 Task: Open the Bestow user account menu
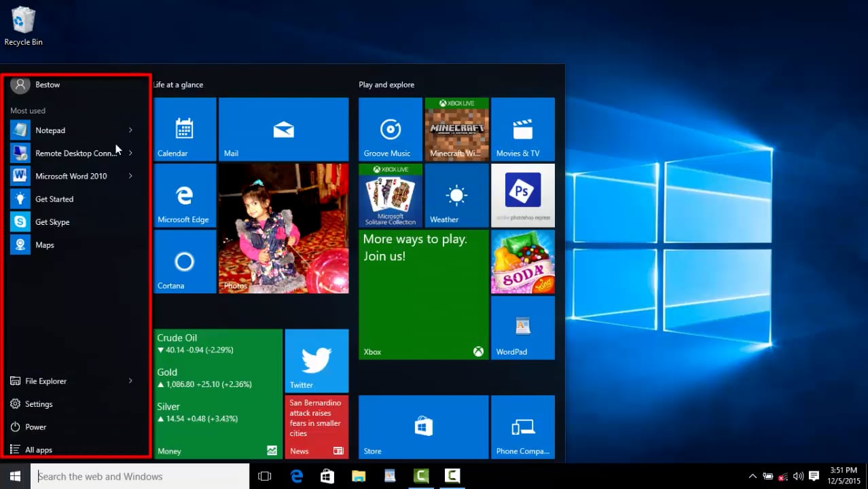coord(47,85)
